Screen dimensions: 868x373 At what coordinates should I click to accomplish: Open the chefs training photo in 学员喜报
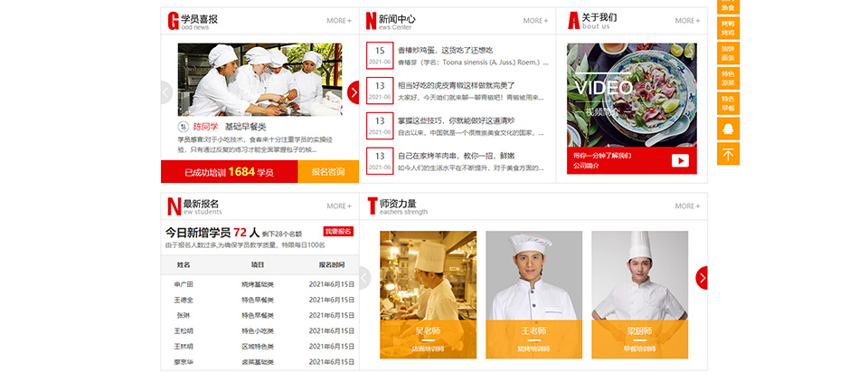259,80
